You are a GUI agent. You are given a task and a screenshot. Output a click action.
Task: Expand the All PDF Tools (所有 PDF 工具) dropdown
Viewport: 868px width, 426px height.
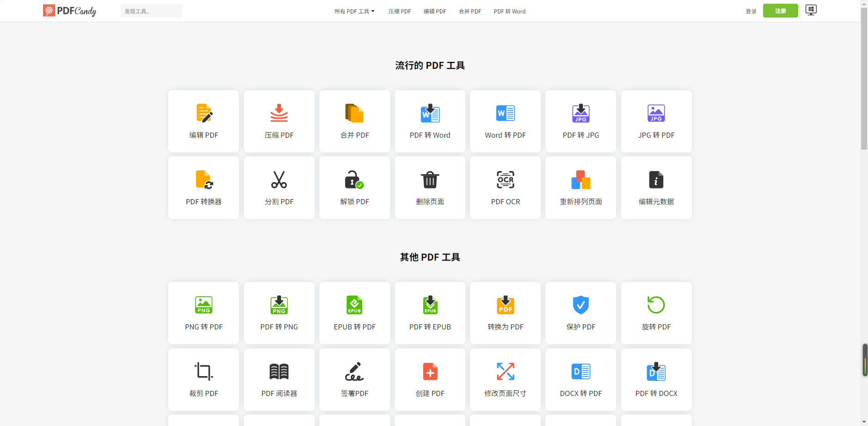(x=355, y=12)
